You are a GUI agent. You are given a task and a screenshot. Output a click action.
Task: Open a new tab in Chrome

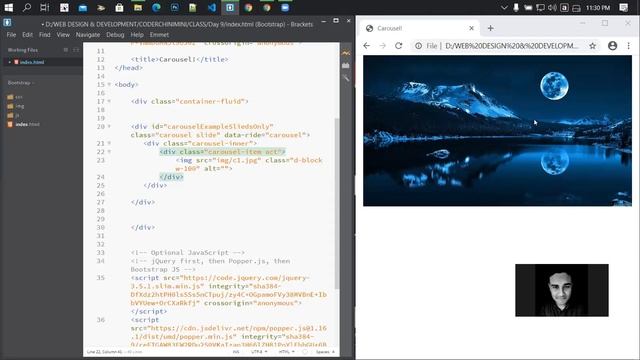pyautogui.click(x=491, y=28)
